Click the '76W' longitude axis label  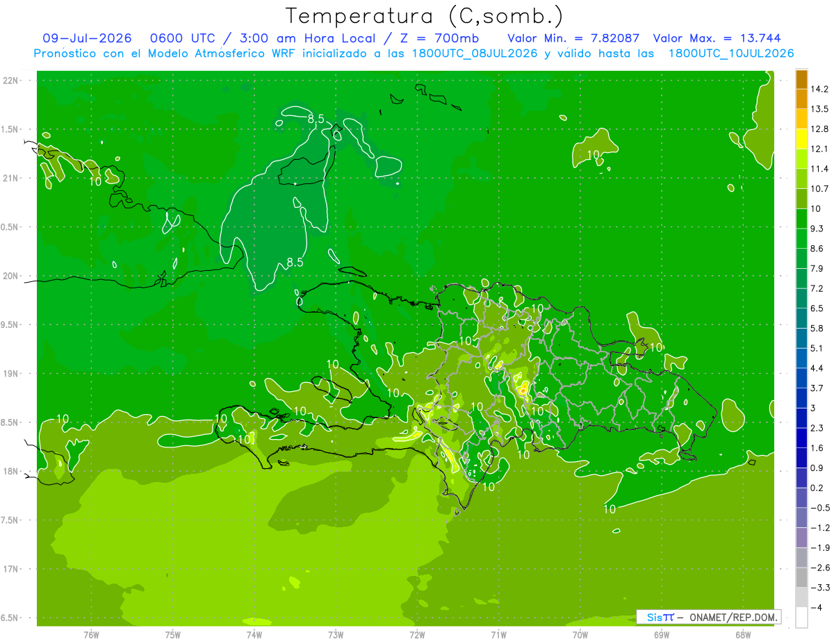click(x=91, y=634)
